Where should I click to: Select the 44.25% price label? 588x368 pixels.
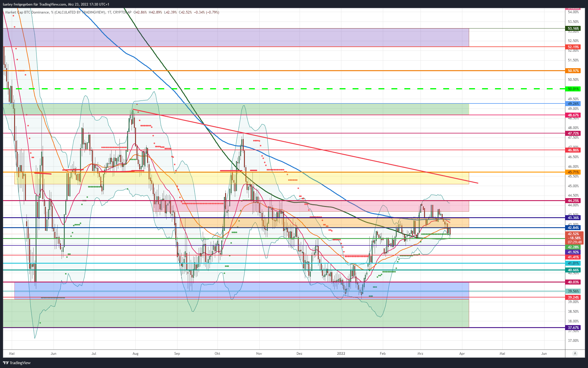coord(573,201)
